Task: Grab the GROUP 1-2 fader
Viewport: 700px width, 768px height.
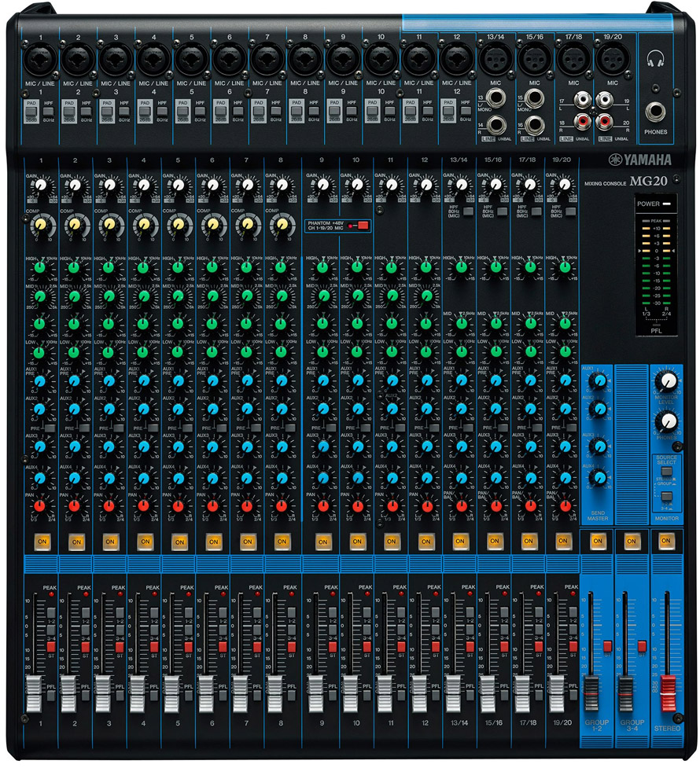Action: (591, 693)
